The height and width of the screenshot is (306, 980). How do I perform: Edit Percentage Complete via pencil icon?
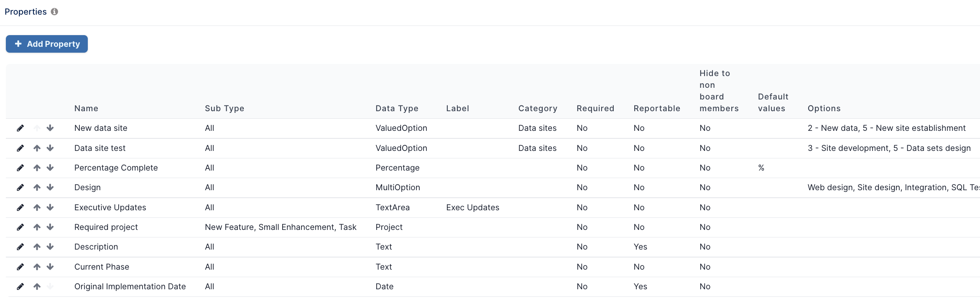coord(20,168)
